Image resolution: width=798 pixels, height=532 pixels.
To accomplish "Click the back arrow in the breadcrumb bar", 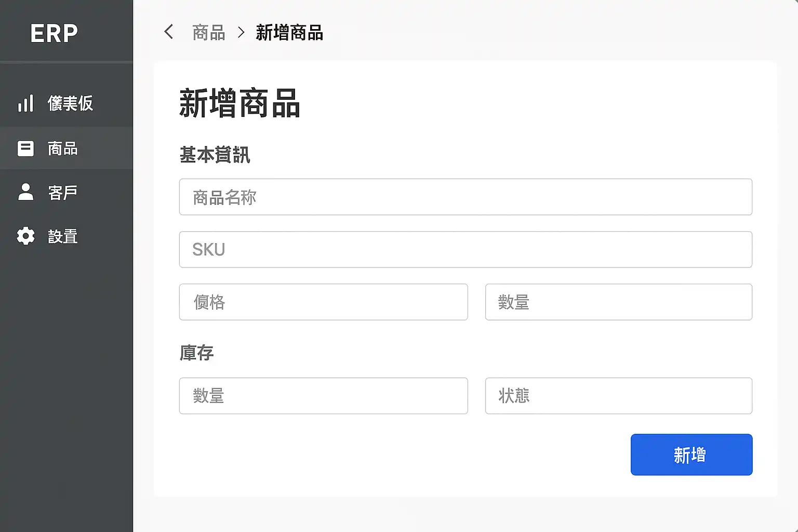I will [x=168, y=32].
